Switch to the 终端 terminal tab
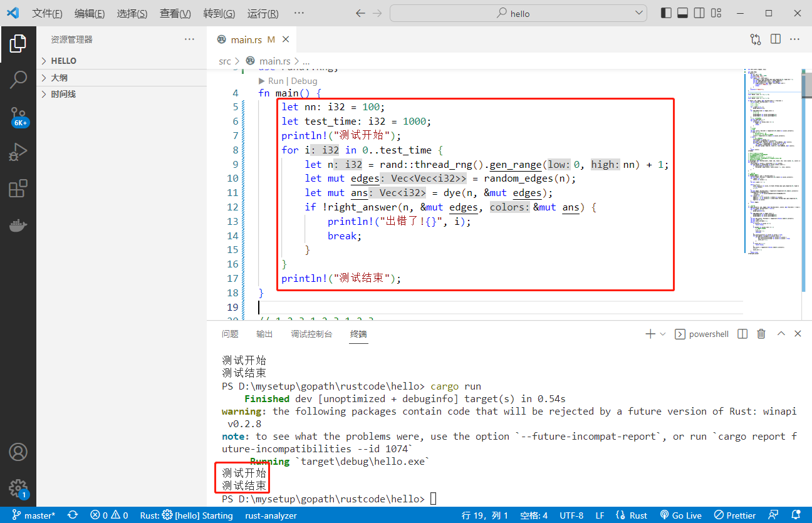Image resolution: width=812 pixels, height=523 pixels. pyautogui.click(x=358, y=334)
